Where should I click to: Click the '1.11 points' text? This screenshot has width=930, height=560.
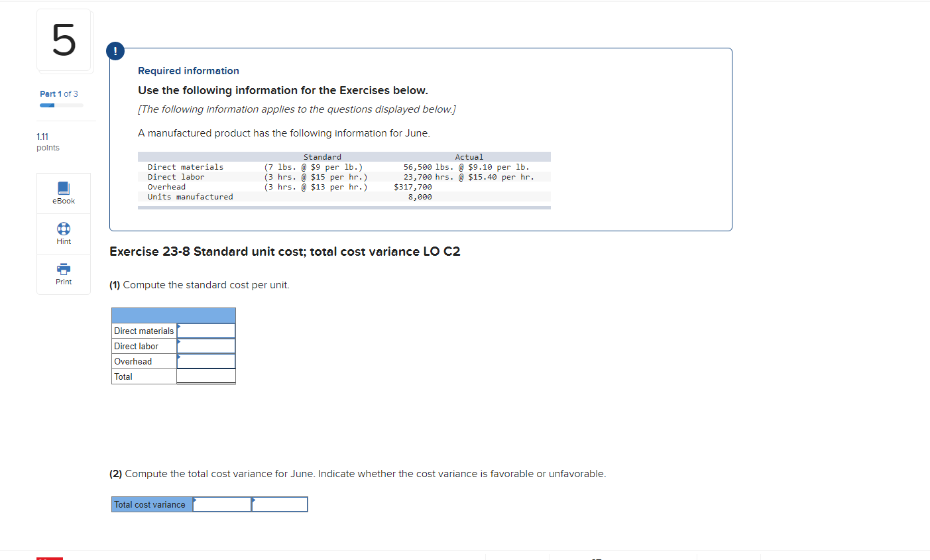[48, 142]
